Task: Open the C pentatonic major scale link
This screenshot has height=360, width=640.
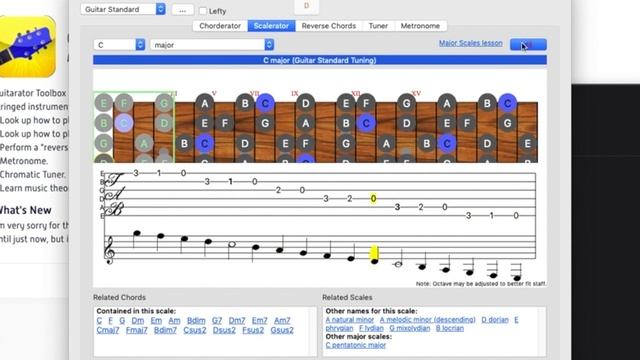Action: [356, 345]
